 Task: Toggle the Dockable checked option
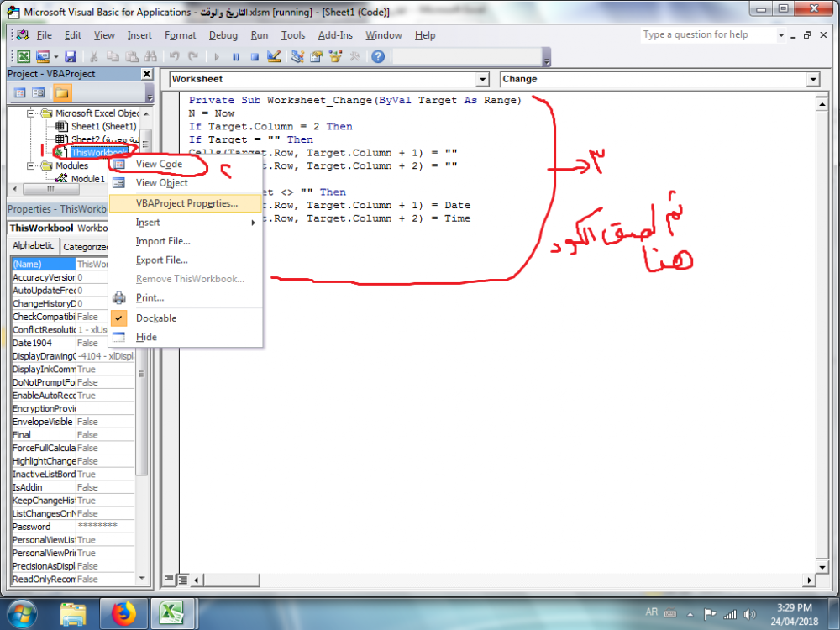[186, 318]
